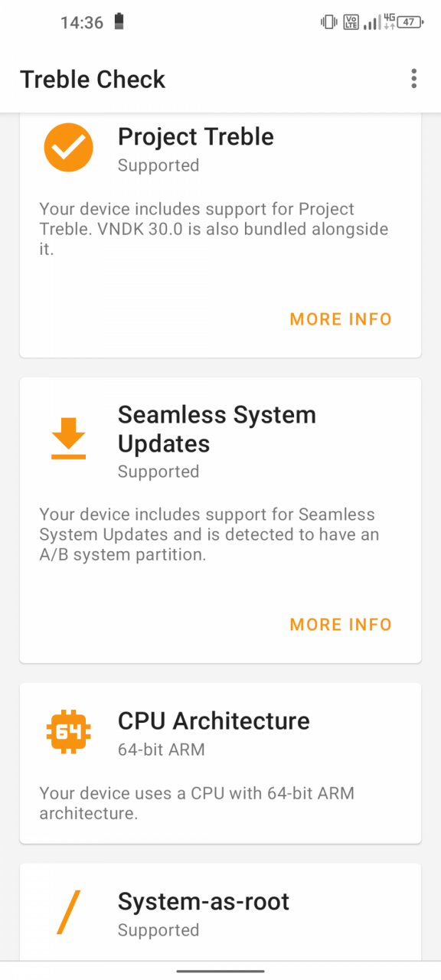Open MORE INFO for Seamless System Updates
The width and height of the screenshot is (441, 980).
pyautogui.click(x=341, y=625)
